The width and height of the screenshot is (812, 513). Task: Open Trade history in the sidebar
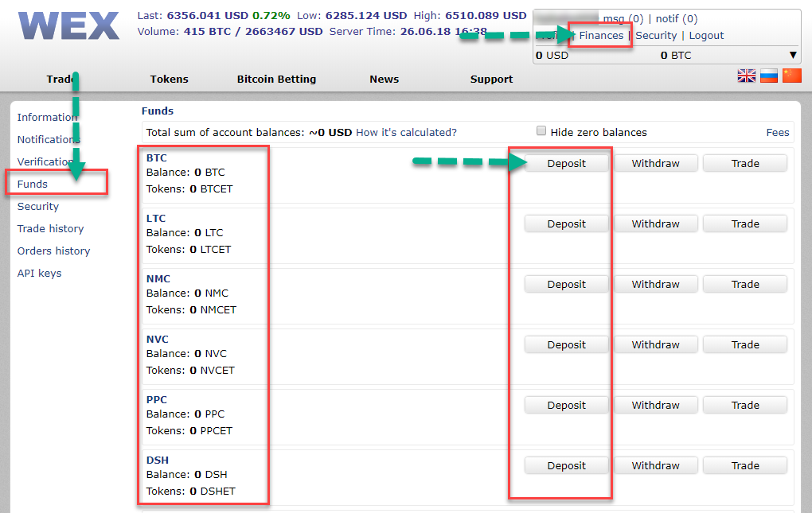pyautogui.click(x=50, y=228)
